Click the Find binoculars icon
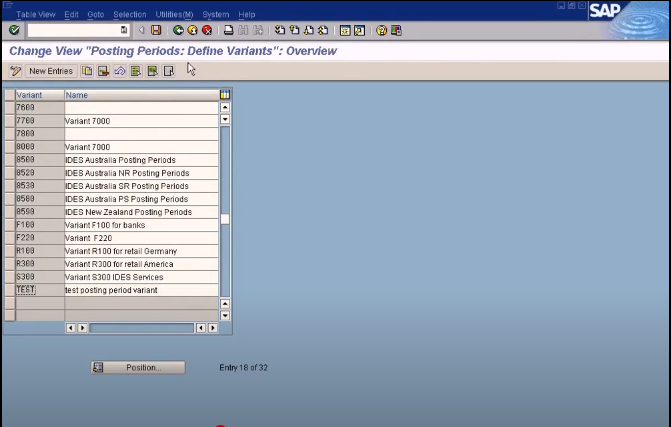This screenshot has width=671, height=427. (243, 30)
